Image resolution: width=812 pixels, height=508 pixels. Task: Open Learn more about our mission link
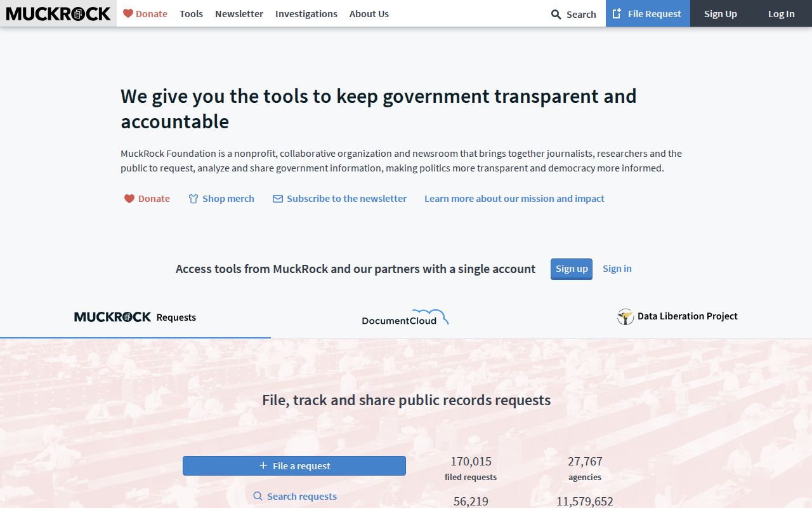tap(514, 199)
